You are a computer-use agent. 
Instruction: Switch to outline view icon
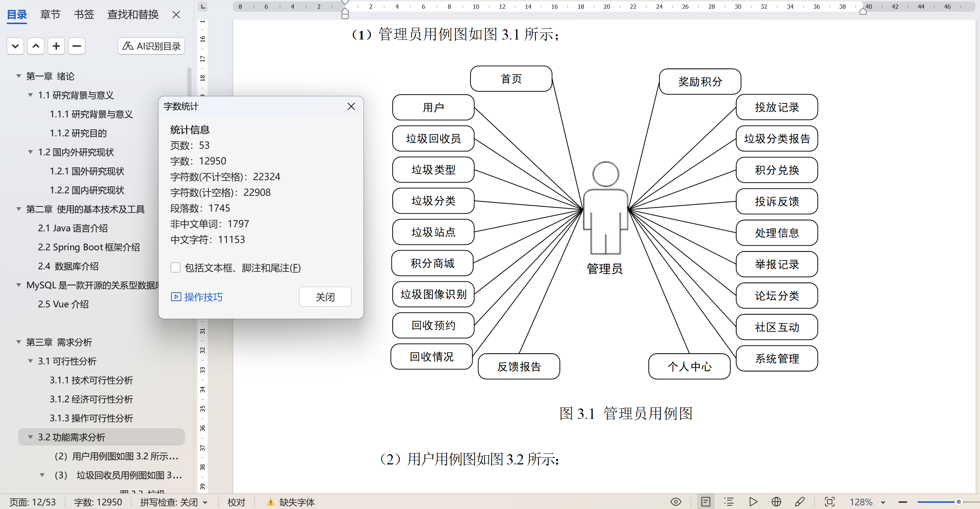(x=729, y=502)
